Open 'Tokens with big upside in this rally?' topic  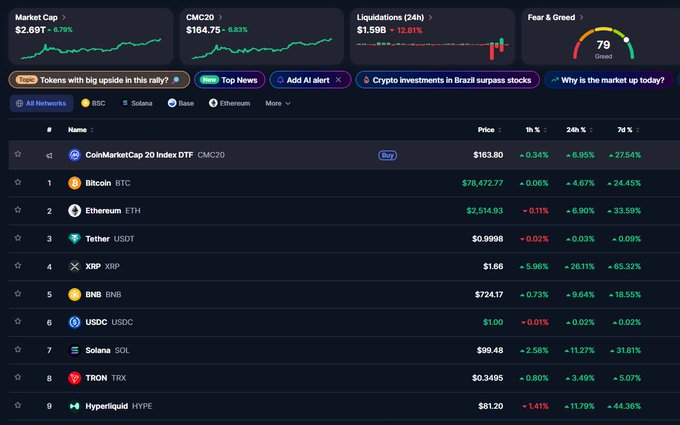tap(99, 80)
